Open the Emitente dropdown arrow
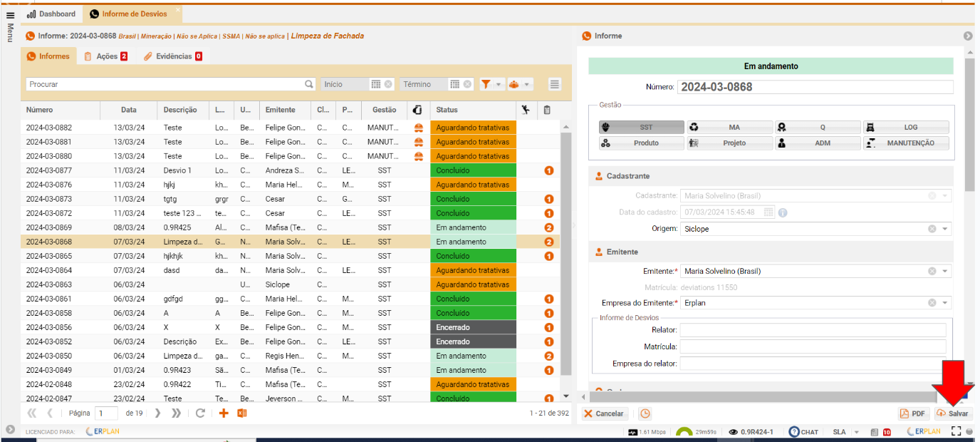The height and width of the screenshot is (442, 980). 945,271
